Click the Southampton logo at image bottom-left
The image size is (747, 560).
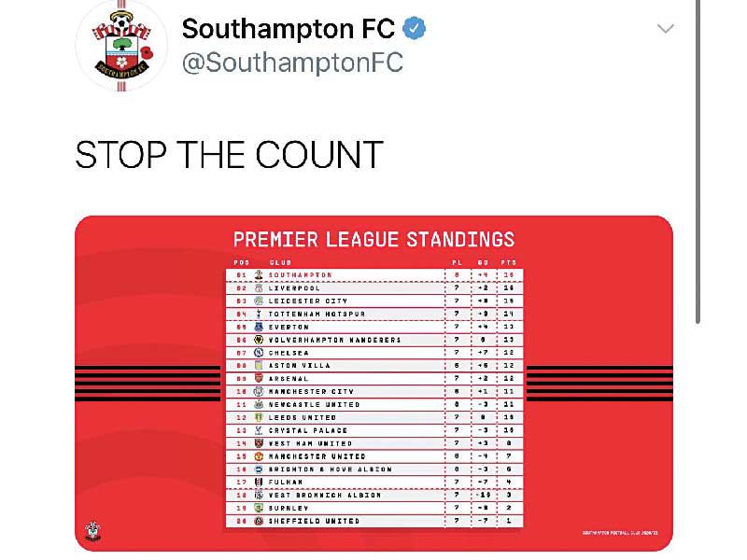pos(92,531)
